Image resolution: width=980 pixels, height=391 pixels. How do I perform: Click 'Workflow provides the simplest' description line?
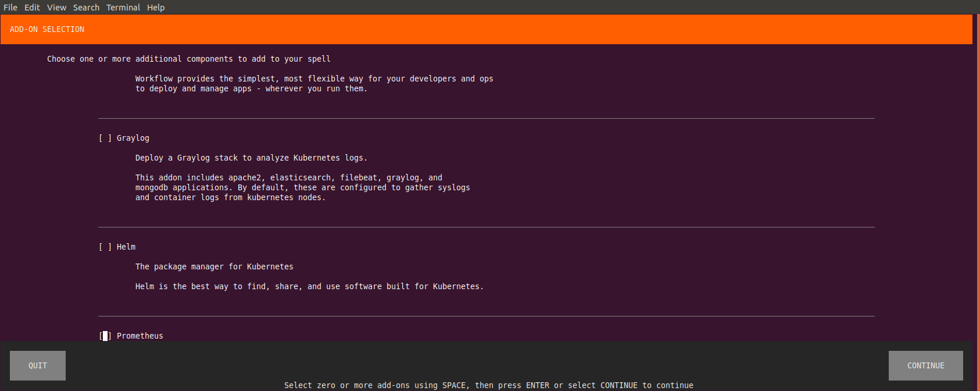tap(314, 79)
